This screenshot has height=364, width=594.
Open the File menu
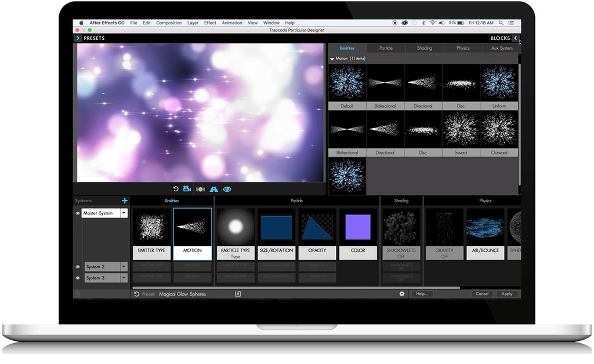134,23
